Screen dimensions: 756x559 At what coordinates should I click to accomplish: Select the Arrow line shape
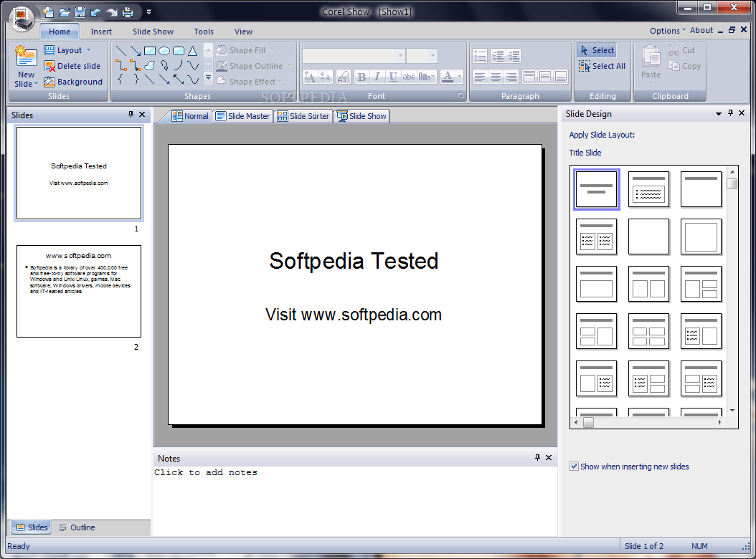click(x=136, y=51)
